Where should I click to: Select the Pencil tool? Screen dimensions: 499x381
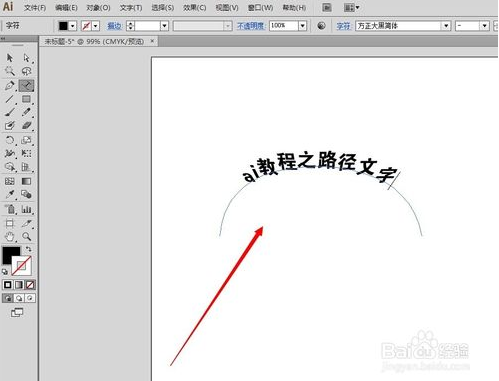(26, 112)
